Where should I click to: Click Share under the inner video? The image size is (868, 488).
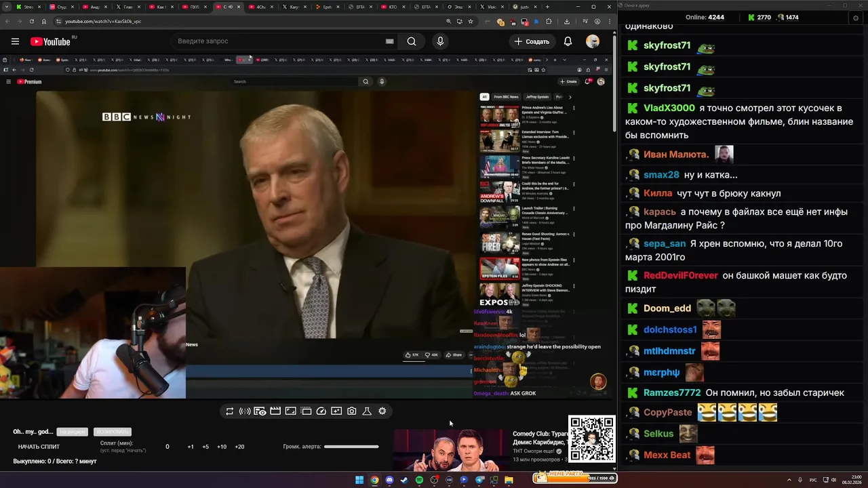[454, 354]
